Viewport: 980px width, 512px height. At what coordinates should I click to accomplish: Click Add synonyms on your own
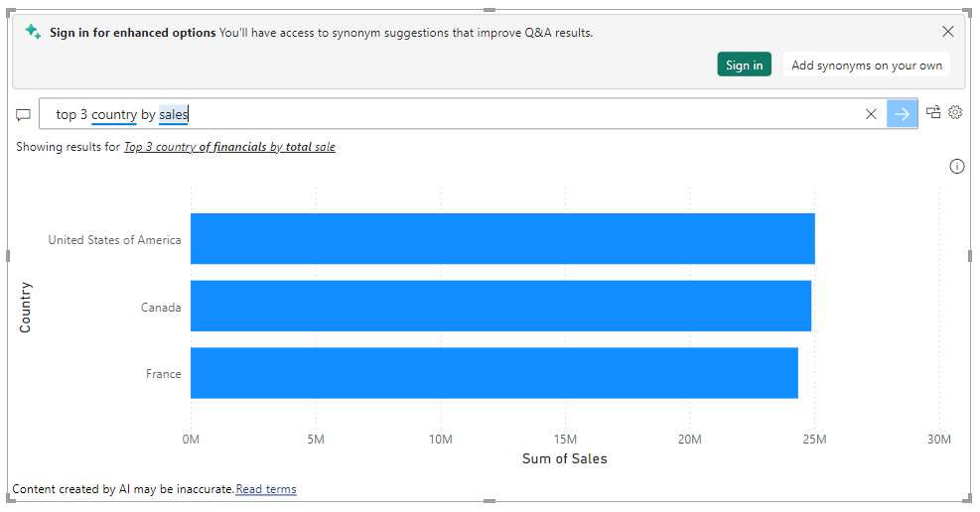click(x=866, y=64)
